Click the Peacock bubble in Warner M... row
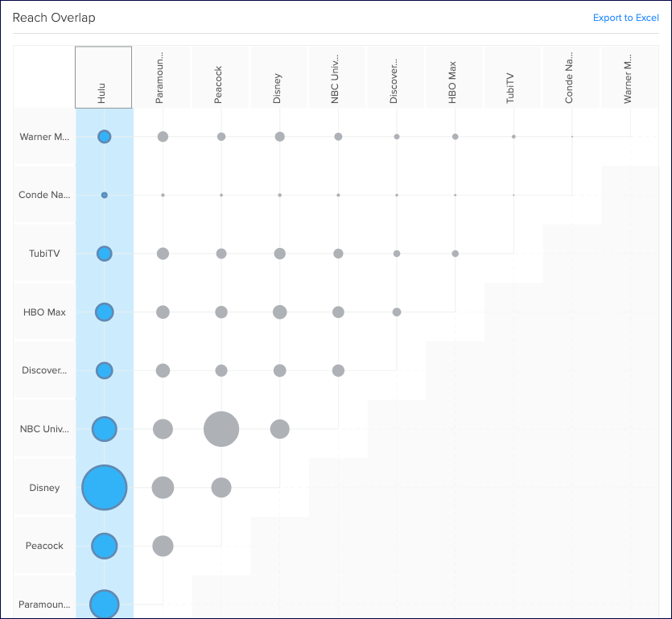 pos(221,137)
